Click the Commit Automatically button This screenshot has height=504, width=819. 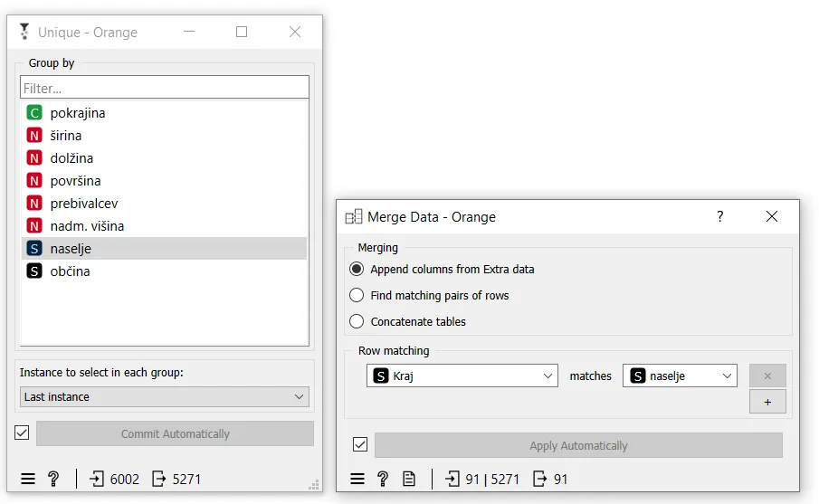(175, 434)
